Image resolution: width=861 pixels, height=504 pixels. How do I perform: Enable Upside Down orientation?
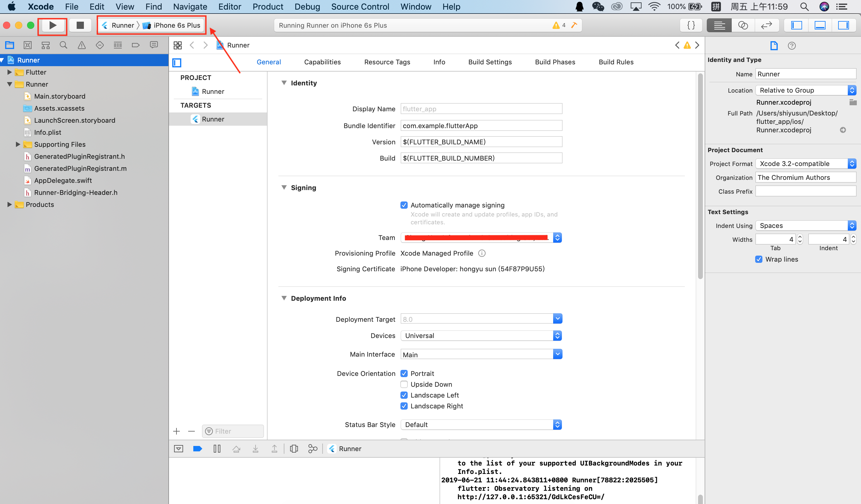(x=404, y=384)
